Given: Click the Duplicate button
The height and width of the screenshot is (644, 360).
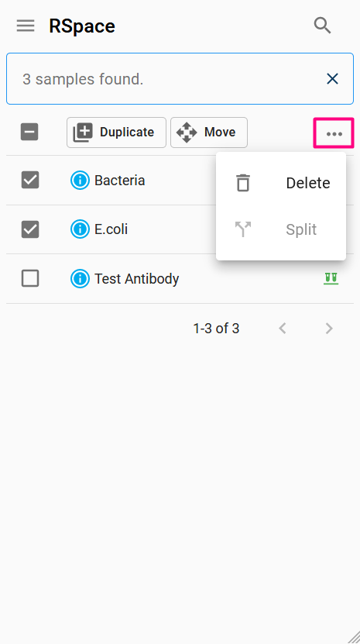Looking at the screenshot, I should pos(117,133).
